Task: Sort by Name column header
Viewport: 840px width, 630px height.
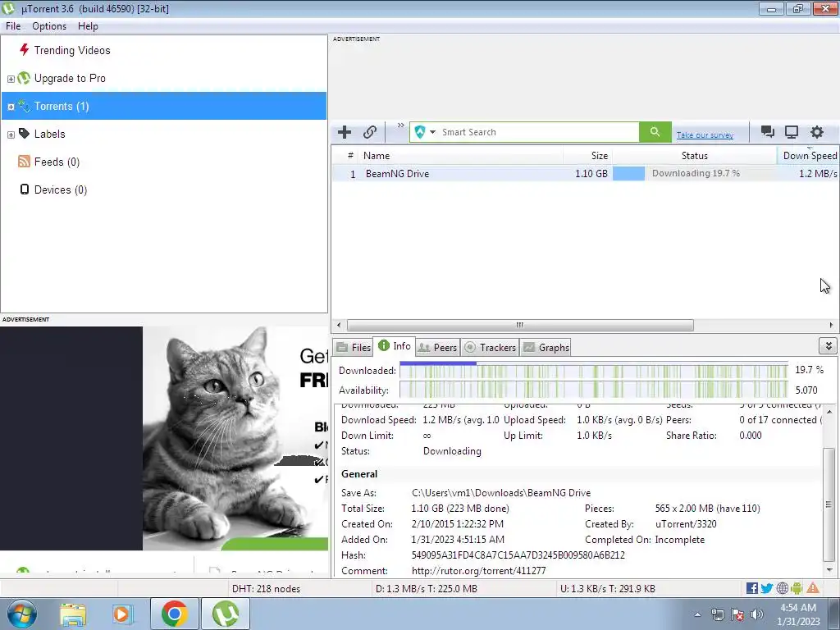Action: tap(461, 155)
